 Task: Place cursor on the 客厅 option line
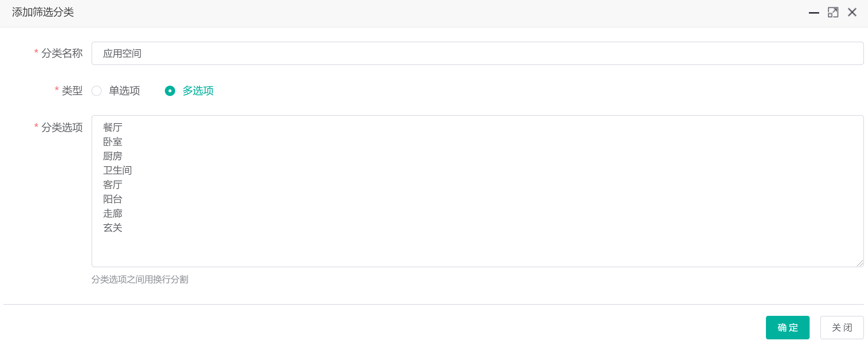click(x=113, y=185)
